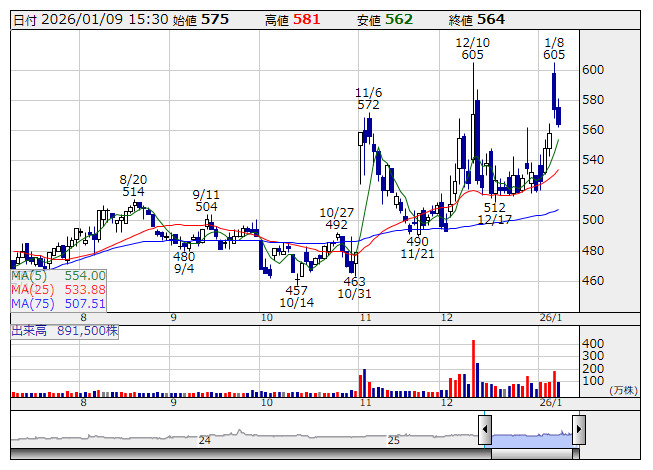
Task: Click the 512 12/17 low annotation
Action: tap(495, 213)
